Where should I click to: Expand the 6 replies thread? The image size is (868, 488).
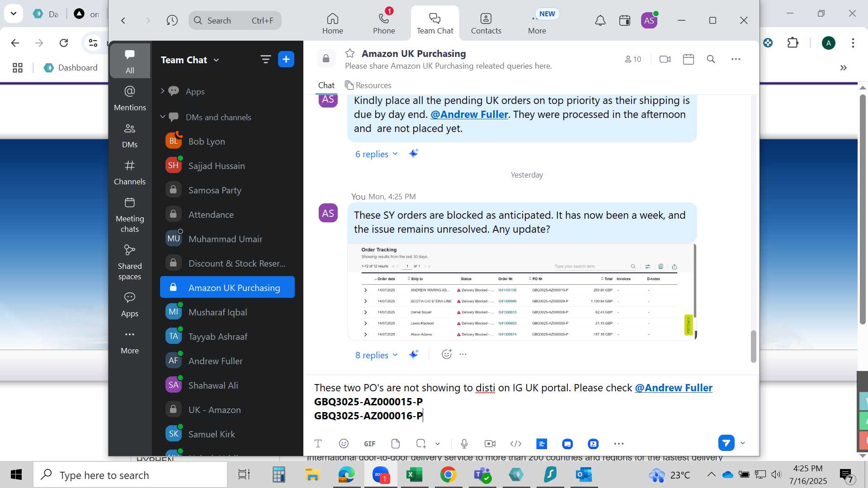(376, 154)
